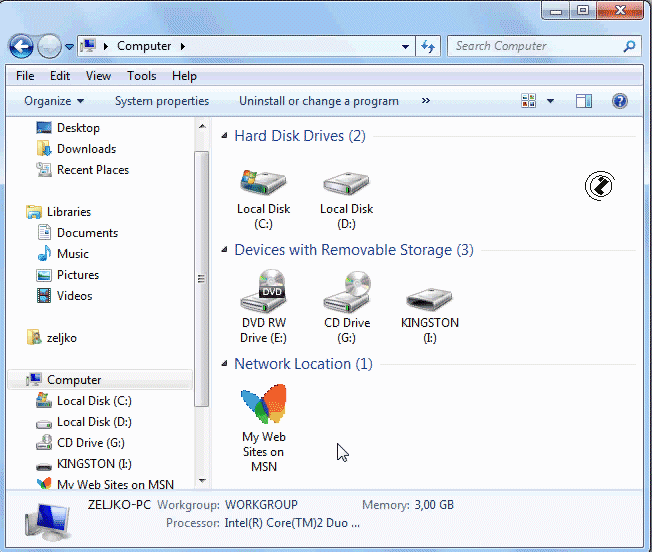
Task: Select Local Disk (D:) in Hard Disk Drives
Action: pos(346,183)
